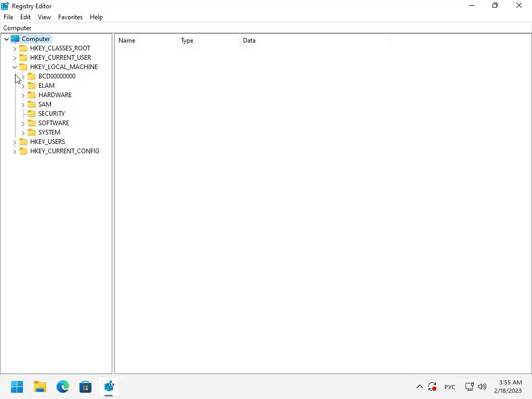Image resolution: width=532 pixels, height=399 pixels.
Task: Expand the SYSTEM key chevron
Action: click(23, 132)
